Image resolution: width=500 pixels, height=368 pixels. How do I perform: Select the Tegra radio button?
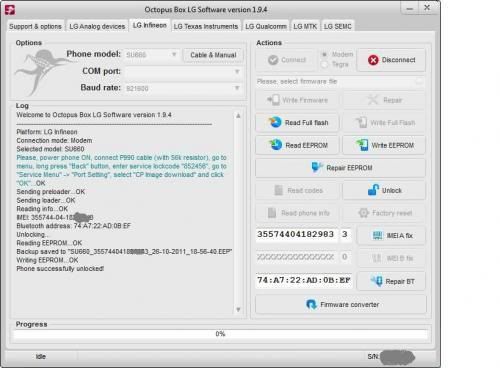[324, 64]
